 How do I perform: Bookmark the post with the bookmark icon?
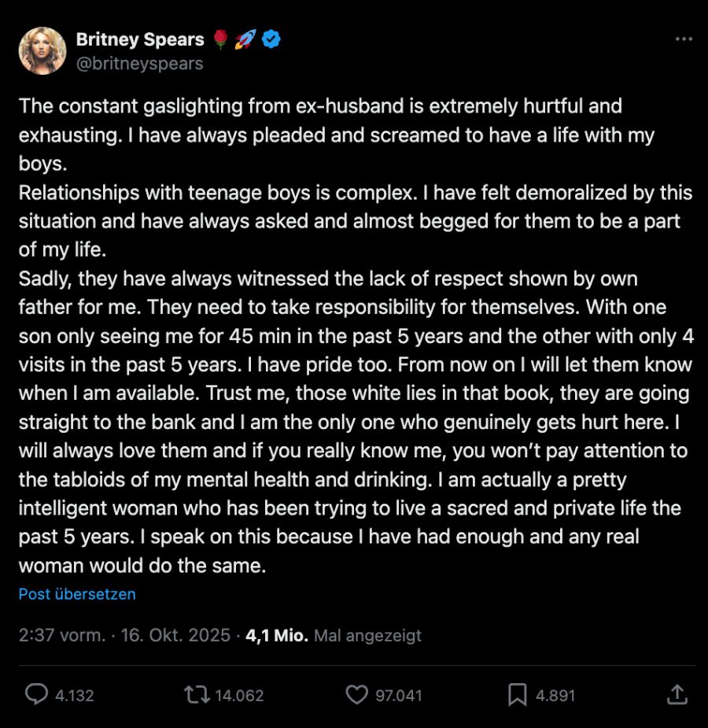pos(517,694)
